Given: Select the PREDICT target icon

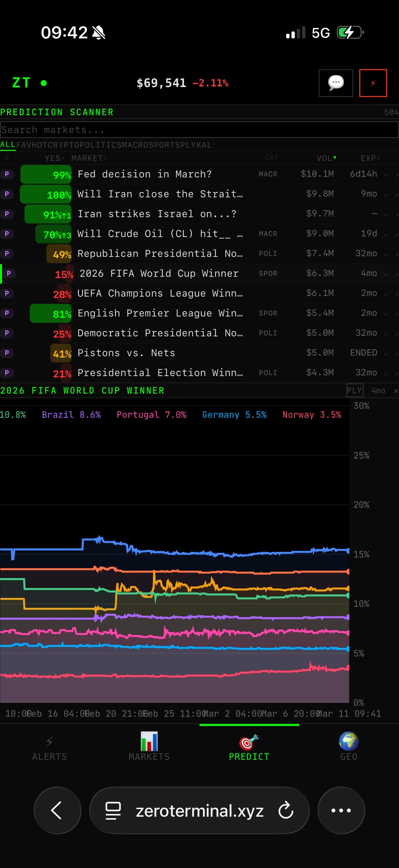Looking at the screenshot, I should coord(249,742).
